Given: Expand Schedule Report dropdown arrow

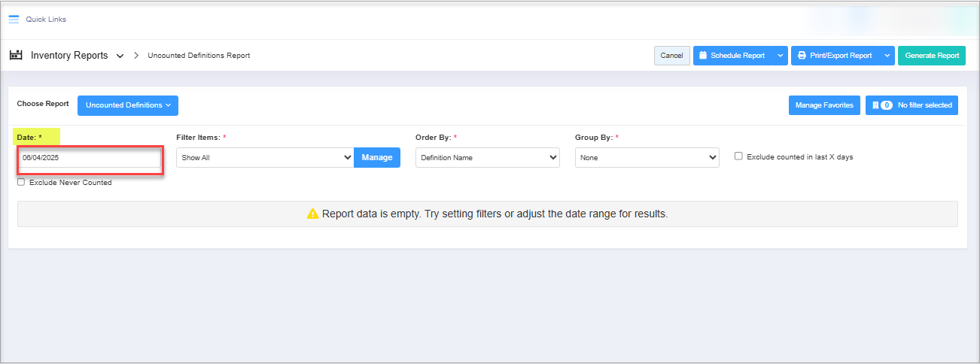Looking at the screenshot, I should [x=781, y=56].
